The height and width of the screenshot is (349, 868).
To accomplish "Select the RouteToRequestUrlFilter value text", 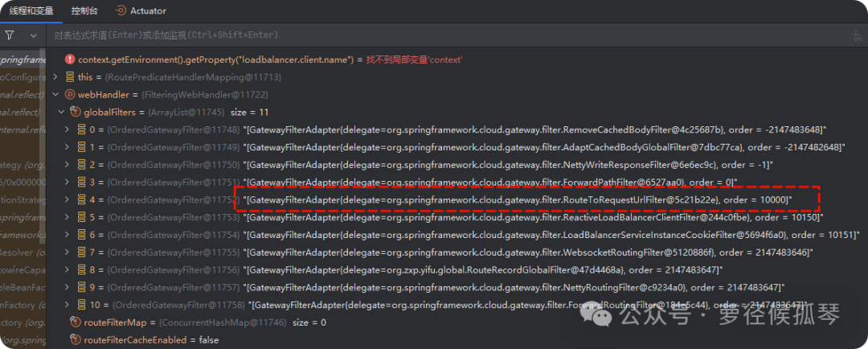I will [518, 200].
